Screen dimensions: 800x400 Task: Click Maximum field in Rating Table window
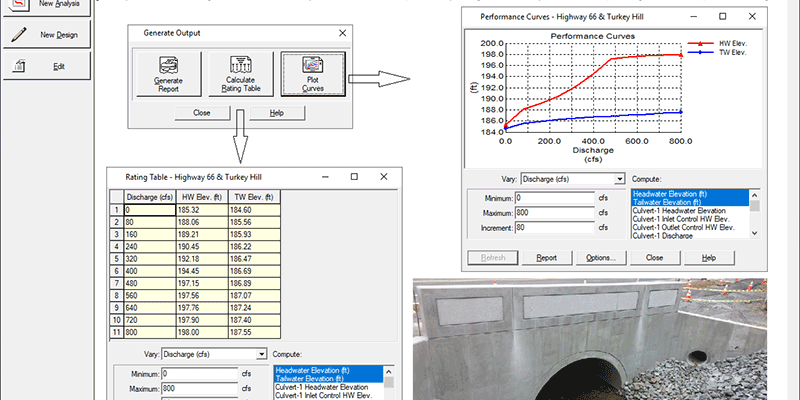pos(199,389)
